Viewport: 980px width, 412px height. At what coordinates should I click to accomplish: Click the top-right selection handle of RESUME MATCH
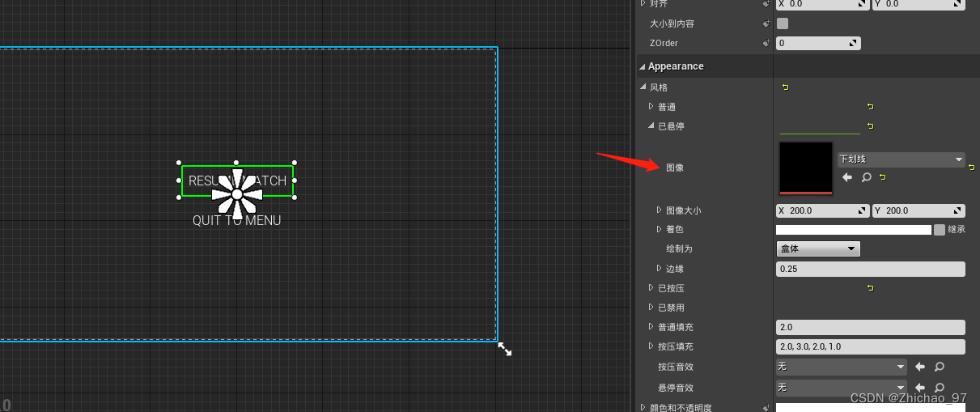[x=294, y=163]
